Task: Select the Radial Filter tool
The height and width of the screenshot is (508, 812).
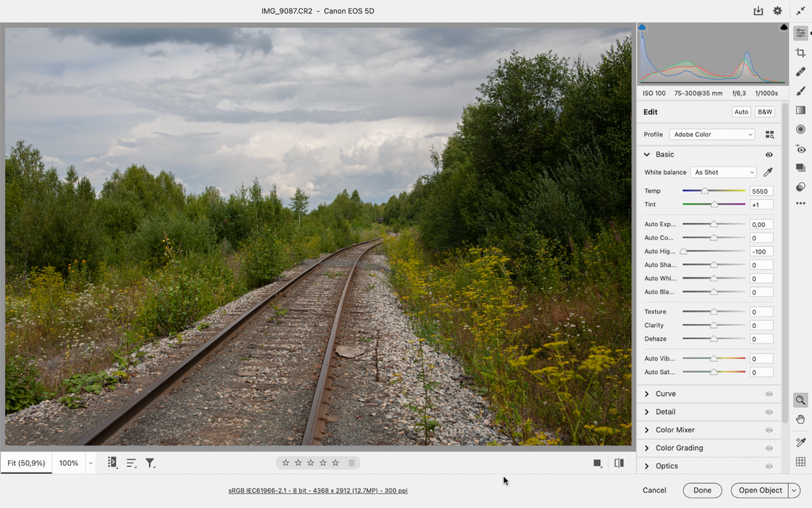Action: pos(800,129)
